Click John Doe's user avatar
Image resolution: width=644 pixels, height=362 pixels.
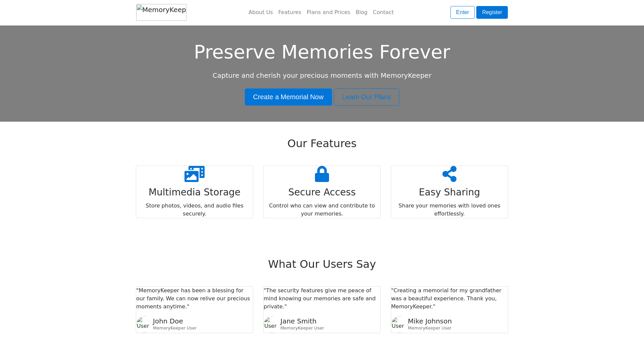144,324
